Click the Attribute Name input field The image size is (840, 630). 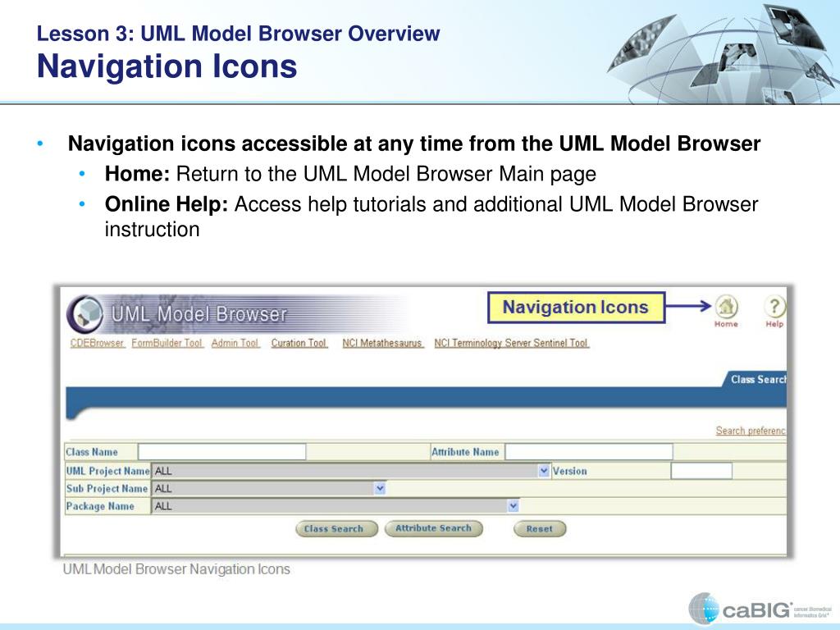click(x=589, y=452)
